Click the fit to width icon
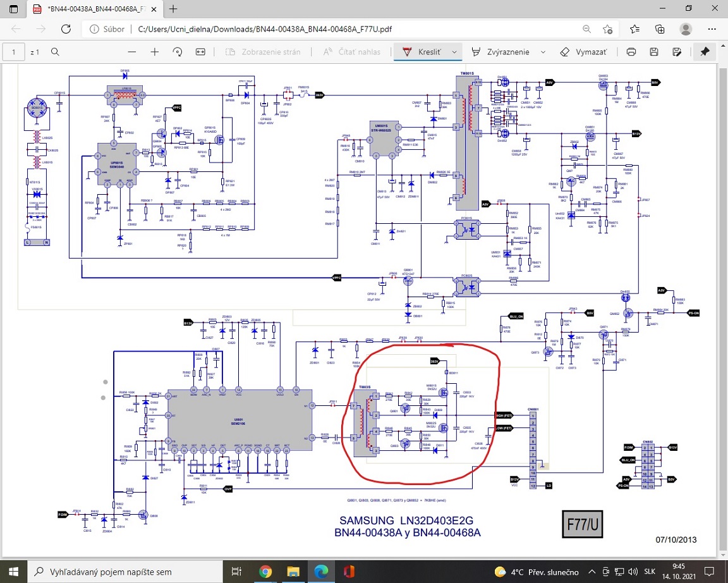The width and height of the screenshot is (728, 583). coord(200,52)
